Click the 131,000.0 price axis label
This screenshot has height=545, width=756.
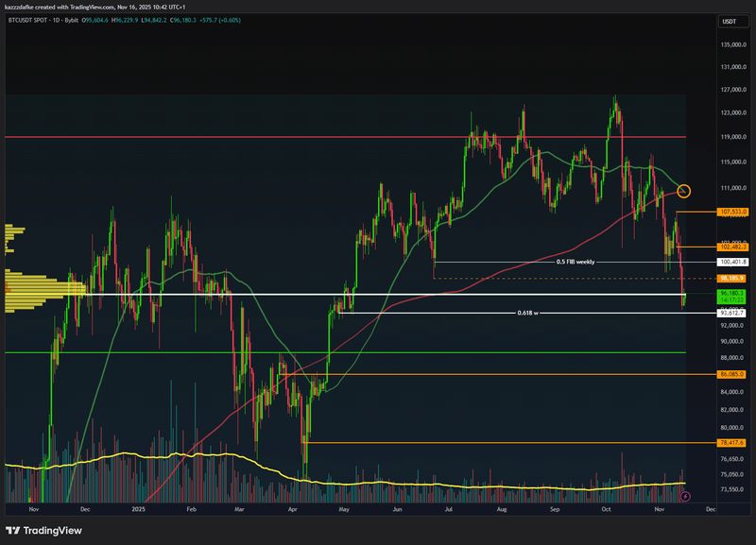(733, 67)
